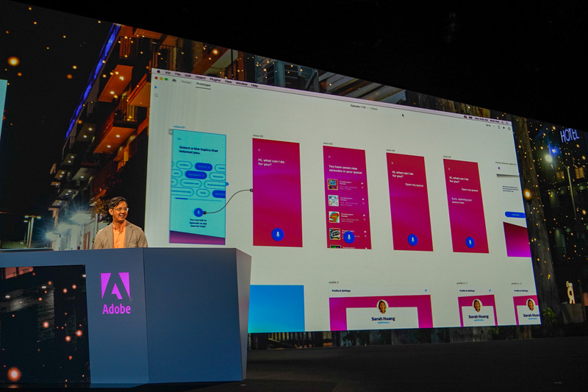588x392 pixels.
Task: Select the Select arrow tool
Action: 156,88
